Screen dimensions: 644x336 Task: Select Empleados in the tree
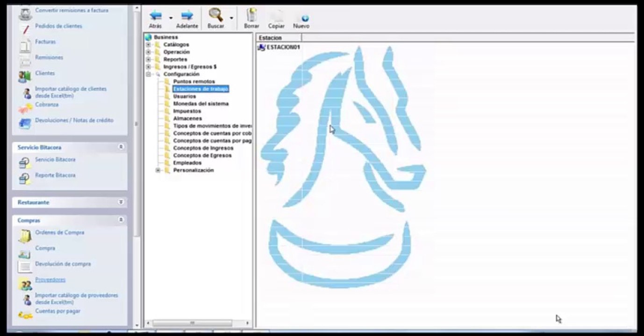[x=187, y=163]
